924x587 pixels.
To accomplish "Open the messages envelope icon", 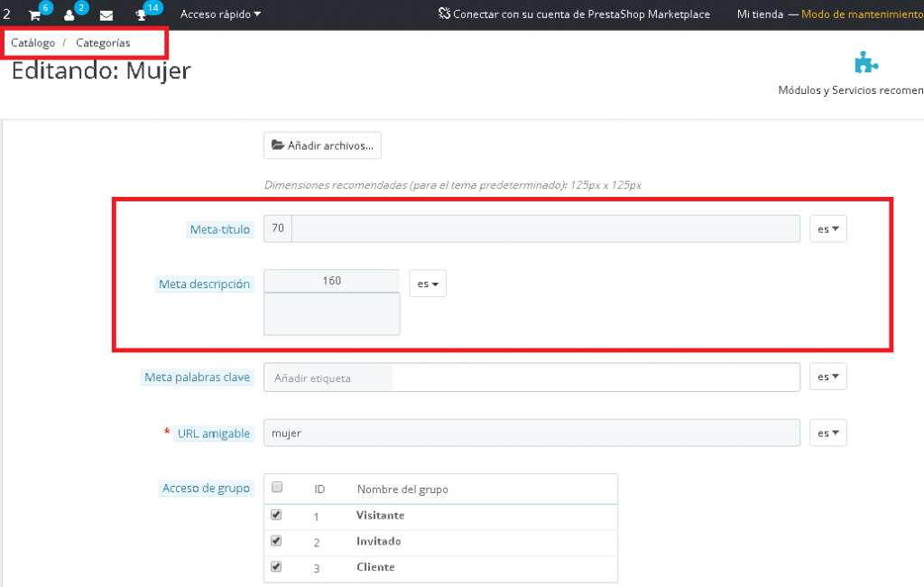I will pos(106,15).
